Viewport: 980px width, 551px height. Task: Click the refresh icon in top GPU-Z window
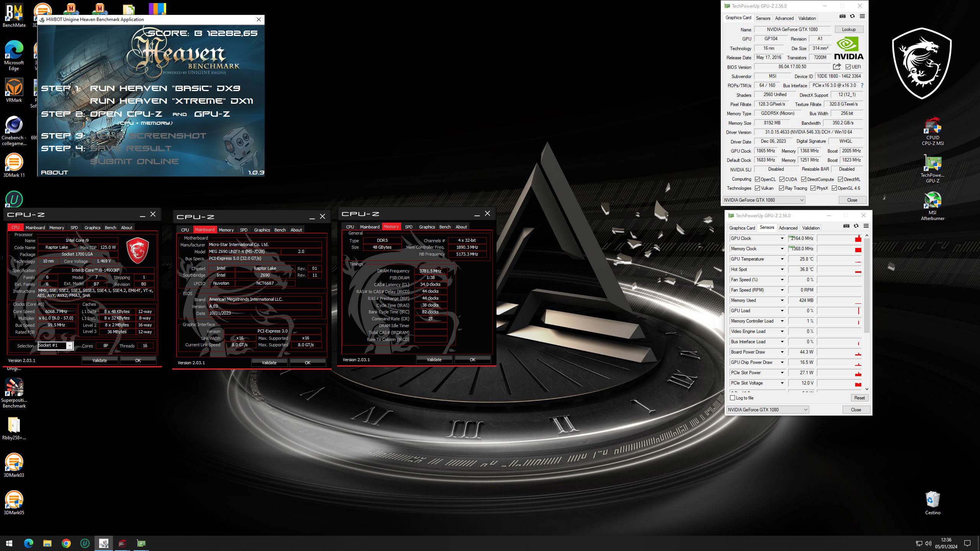point(852,16)
